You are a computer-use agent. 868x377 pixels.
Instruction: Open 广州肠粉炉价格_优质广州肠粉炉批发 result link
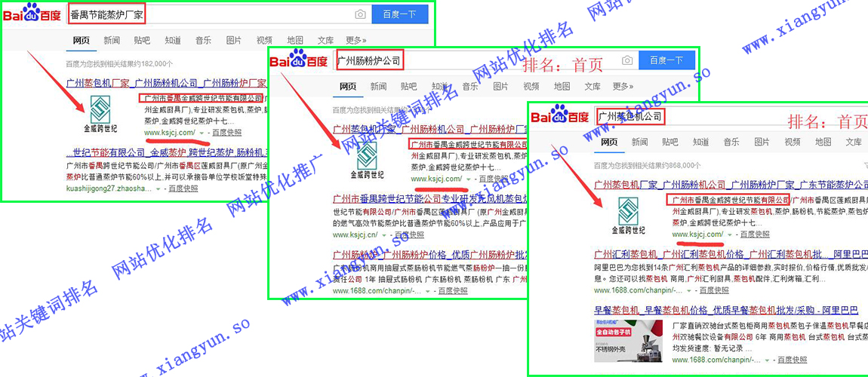coord(430,255)
